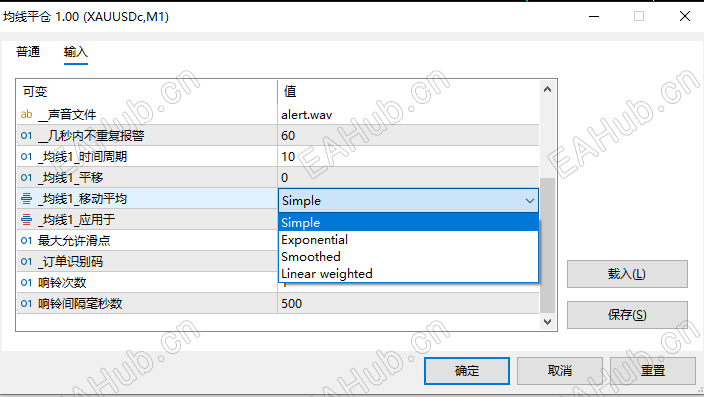
Task: Click the enum icon beside _均线1_应用于
Action: (26, 220)
